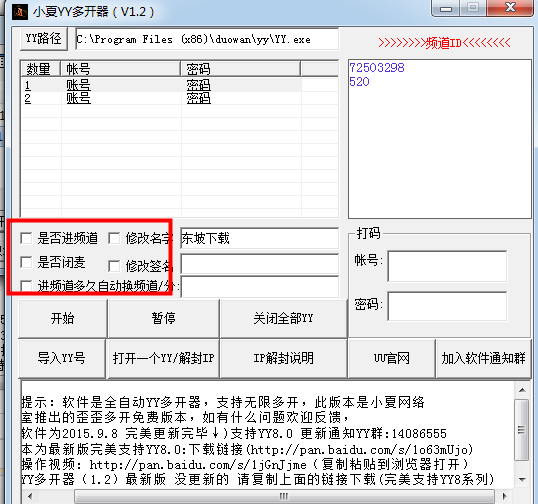Click channel ID 520 in the list

[359, 82]
